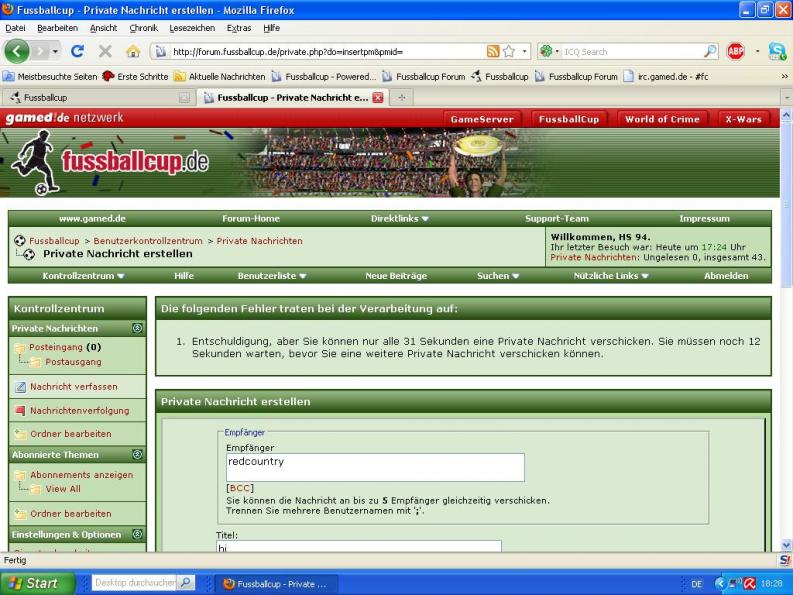Image resolution: width=793 pixels, height=595 pixels.
Task: Click the search magnifier in the ICQ search box
Action: click(710, 51)
